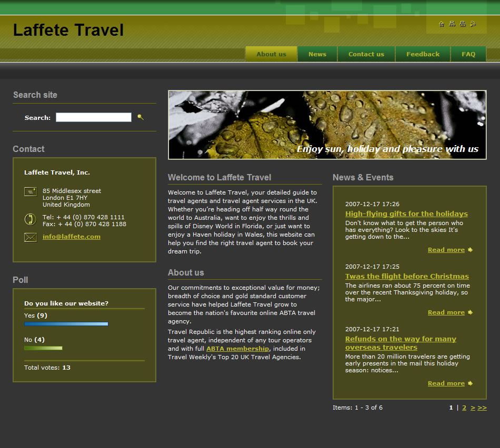Open the News tab

click(317, 54)
